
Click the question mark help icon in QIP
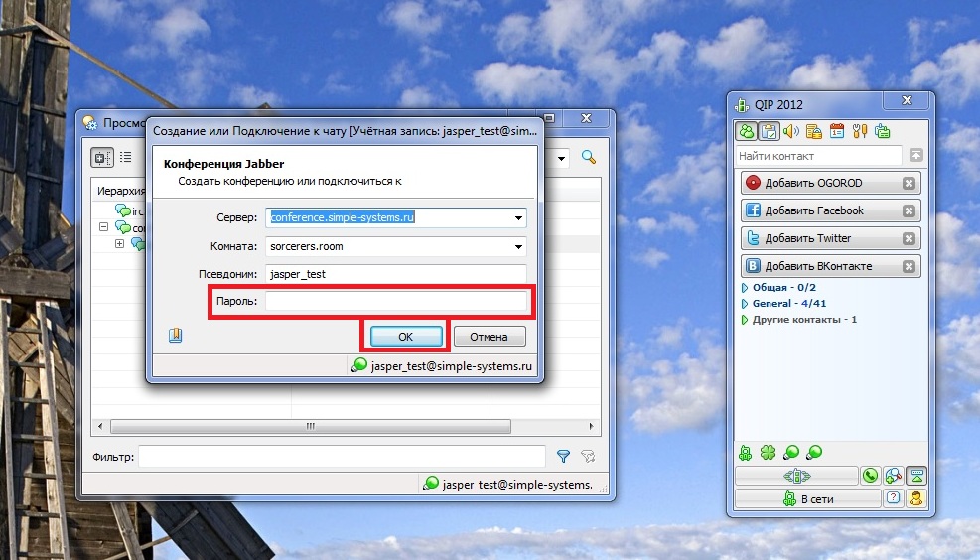[894, 498]
